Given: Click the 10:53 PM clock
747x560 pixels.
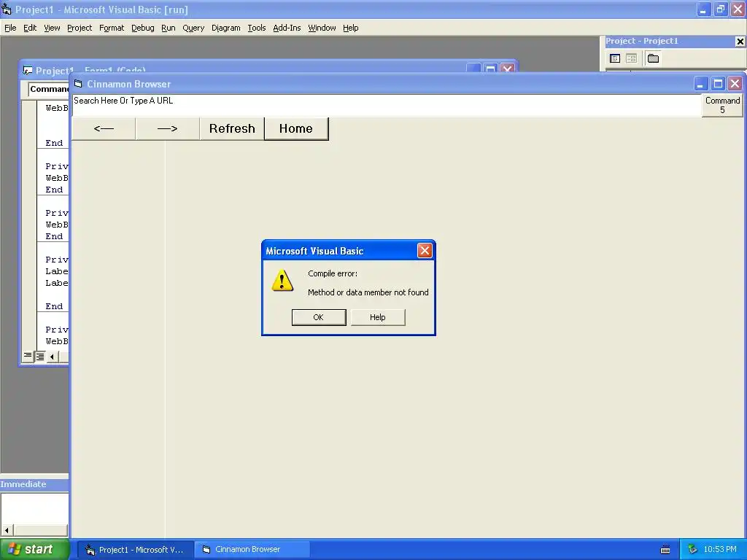Looking at the screenshot, I should pos(720,550).
